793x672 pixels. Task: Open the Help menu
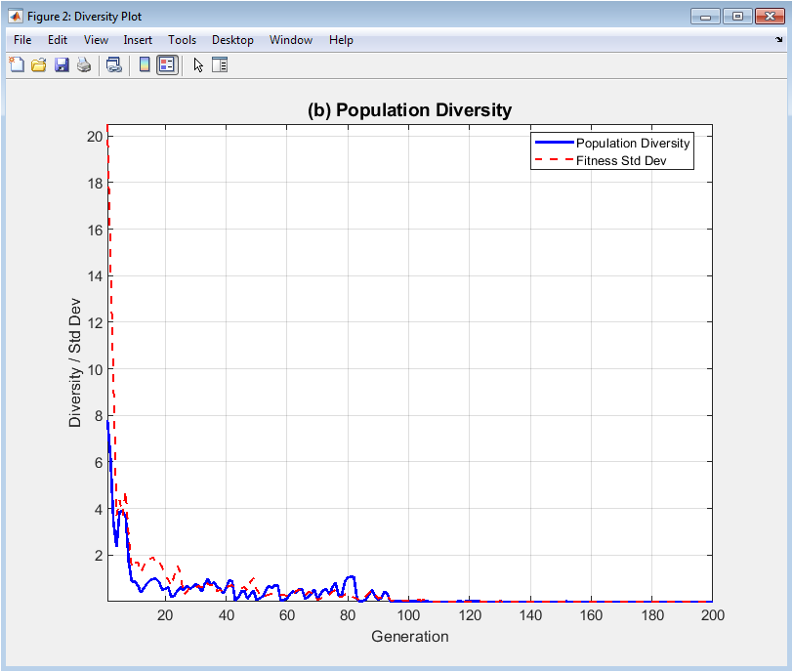[341, 40]
